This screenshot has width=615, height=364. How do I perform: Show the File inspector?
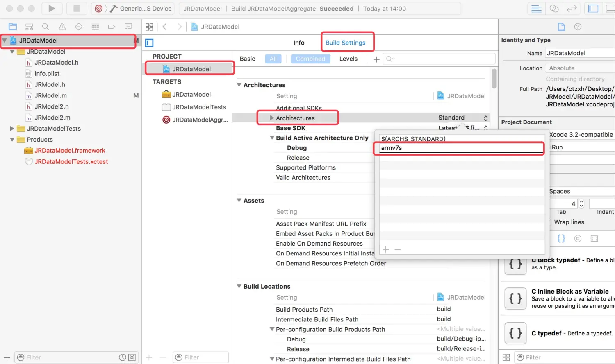click(x=561, y=27)
